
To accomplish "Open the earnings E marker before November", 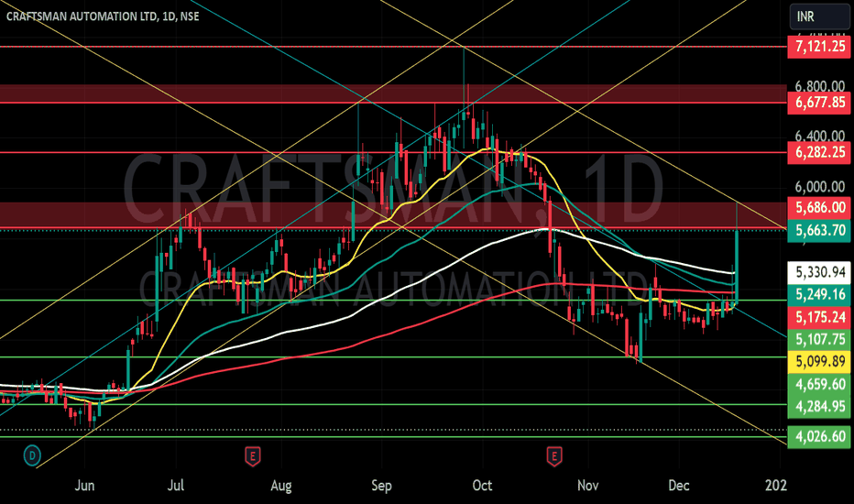I will (x=554, y=456).
